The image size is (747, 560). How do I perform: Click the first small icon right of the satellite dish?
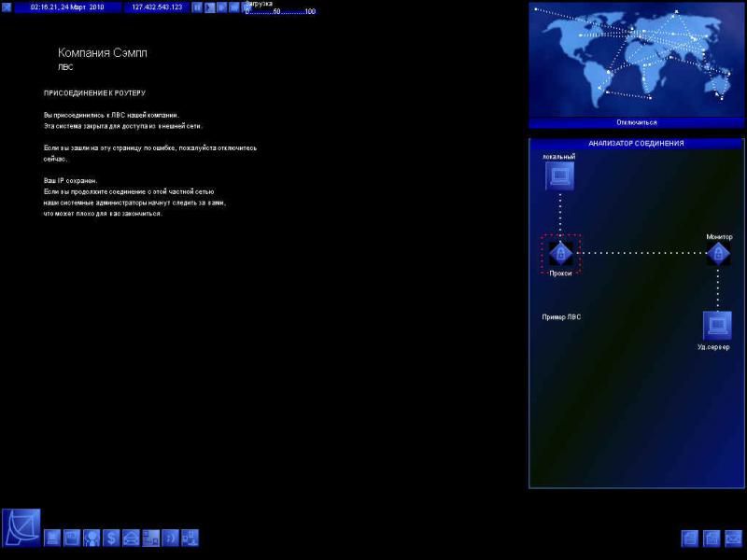(x=52, y=538)
